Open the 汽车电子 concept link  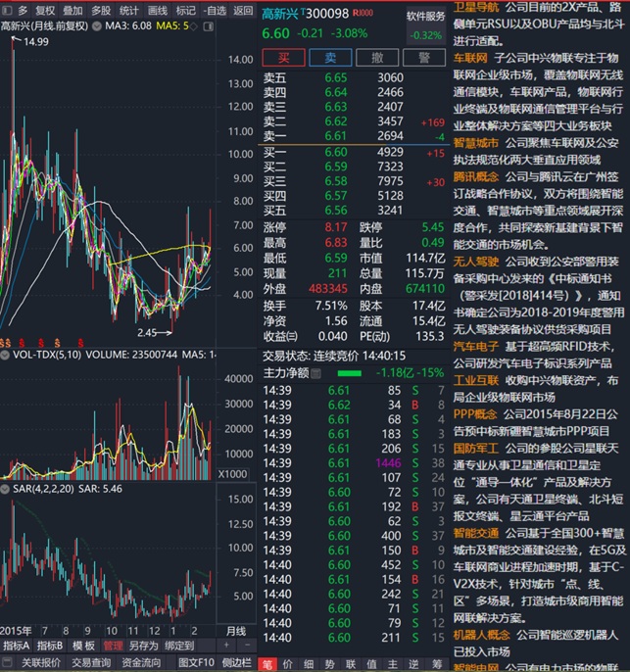(476, 347)
